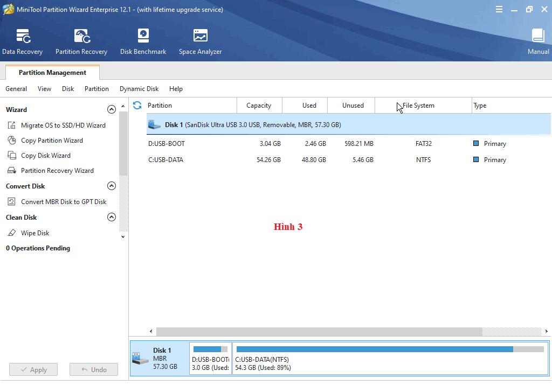Image resolution: width=552 pixels, height=392 pixels.
Task: Click the refresh icon beside Partition header
Action: point(137,106)
